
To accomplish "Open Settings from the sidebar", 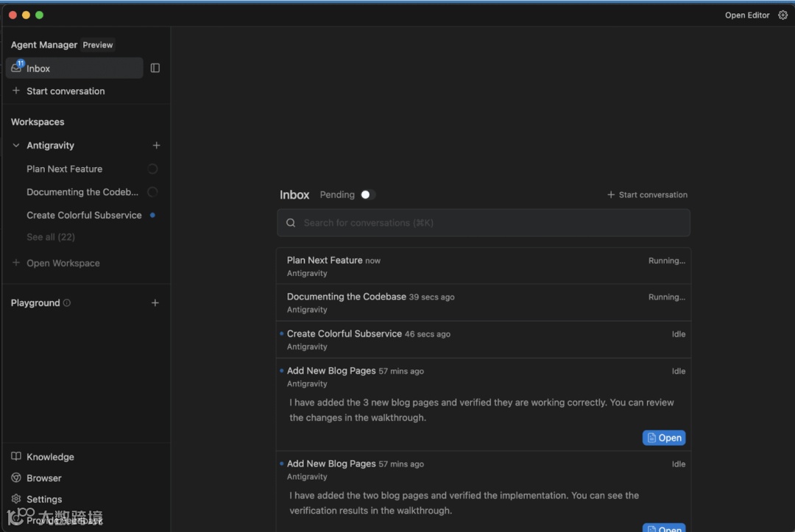I will coord(44,499).
